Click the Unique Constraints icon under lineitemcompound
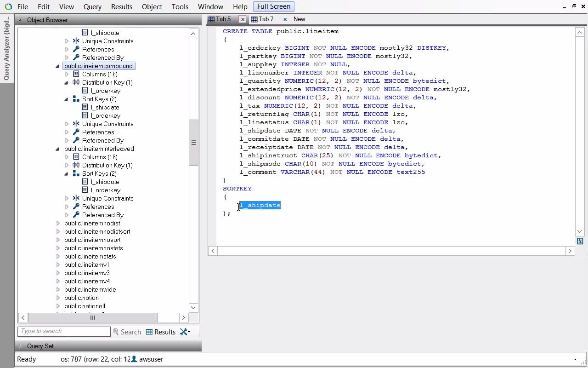Screen dimensions: 588x368 tap(76, 124)
